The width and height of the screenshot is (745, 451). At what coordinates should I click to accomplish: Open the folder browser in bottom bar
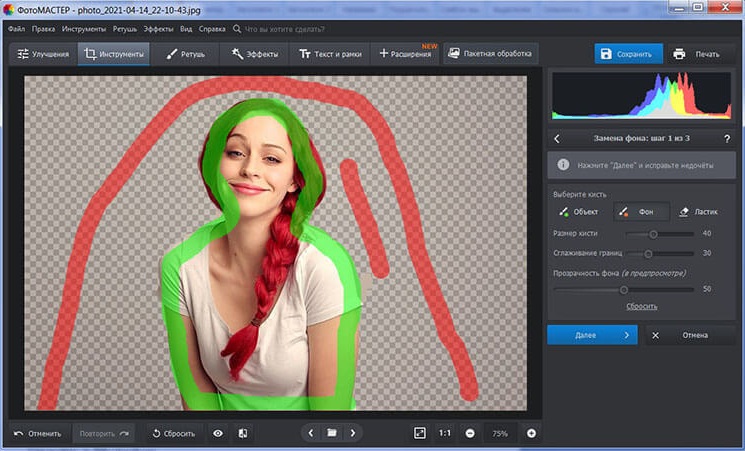pos(331,433)
